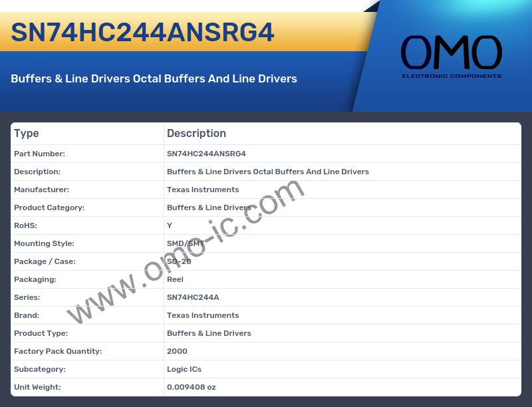Select the part number value SN74HC244ANSRG4 in table
The height and width of the screenshot is (407, 532).
[x=206, y=154]
